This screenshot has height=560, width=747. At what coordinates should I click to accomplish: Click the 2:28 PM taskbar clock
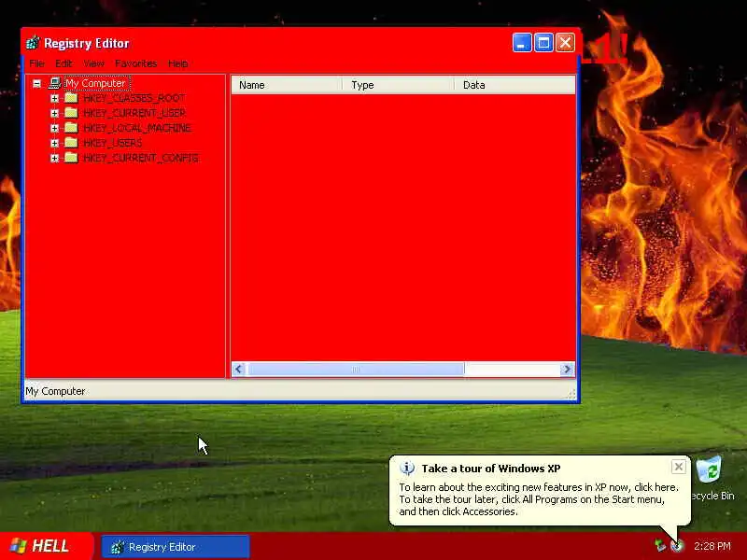pos(712,546)
